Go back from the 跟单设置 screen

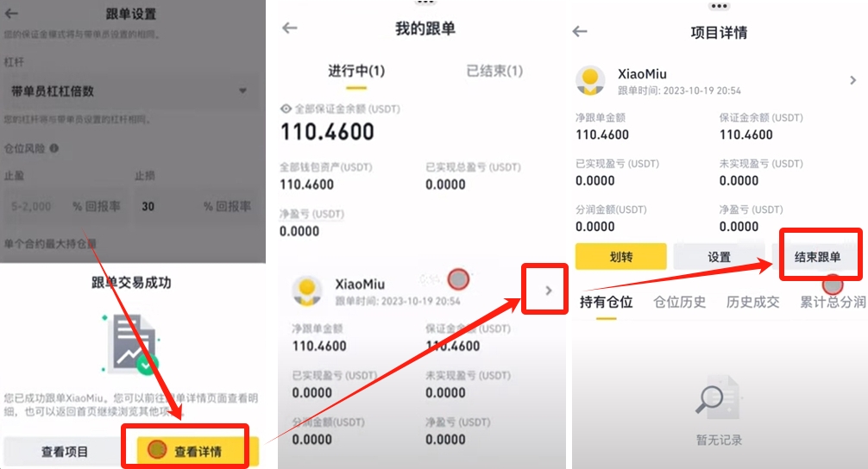click(x=11, y=14)
